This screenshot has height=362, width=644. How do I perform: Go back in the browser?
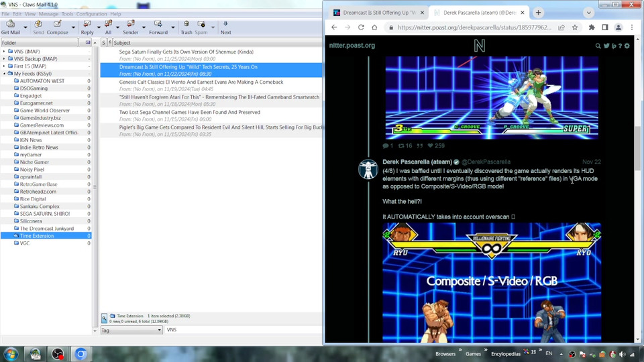(334, 27)
